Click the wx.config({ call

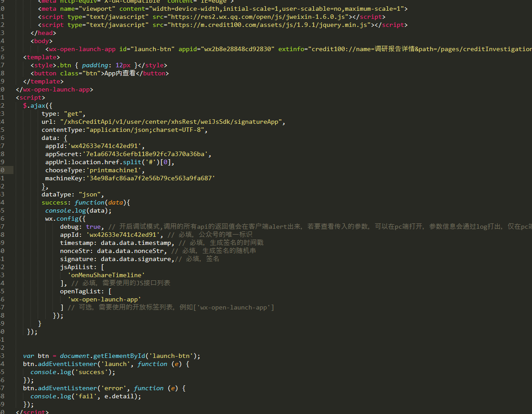65,219
